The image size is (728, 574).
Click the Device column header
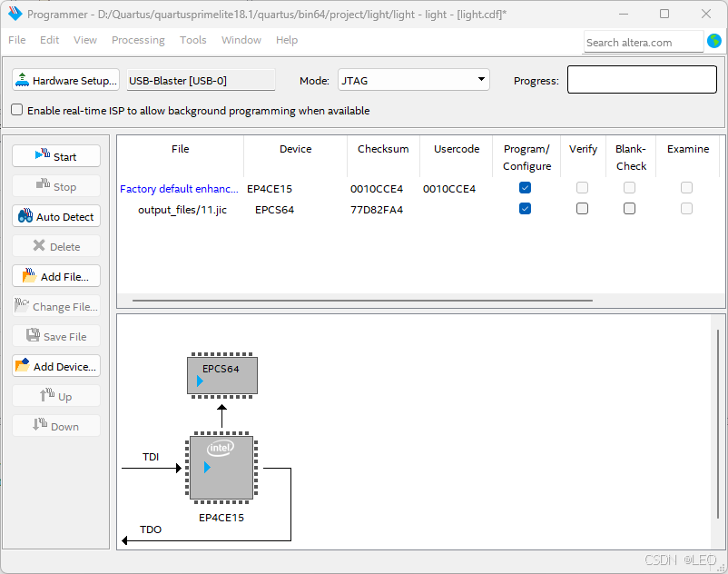tap(295, 157)
